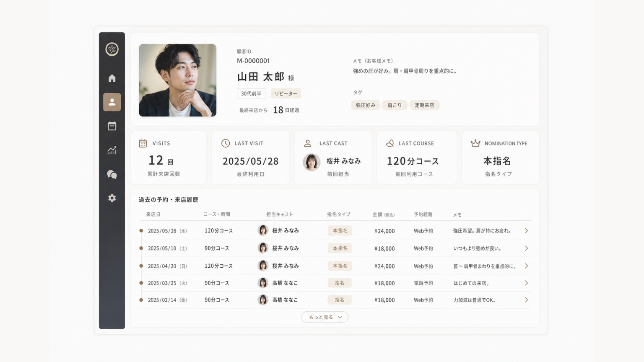This screenshot has height=362, width=644.
Task: Open the customers person icon in sidebar
Action: 112,102
